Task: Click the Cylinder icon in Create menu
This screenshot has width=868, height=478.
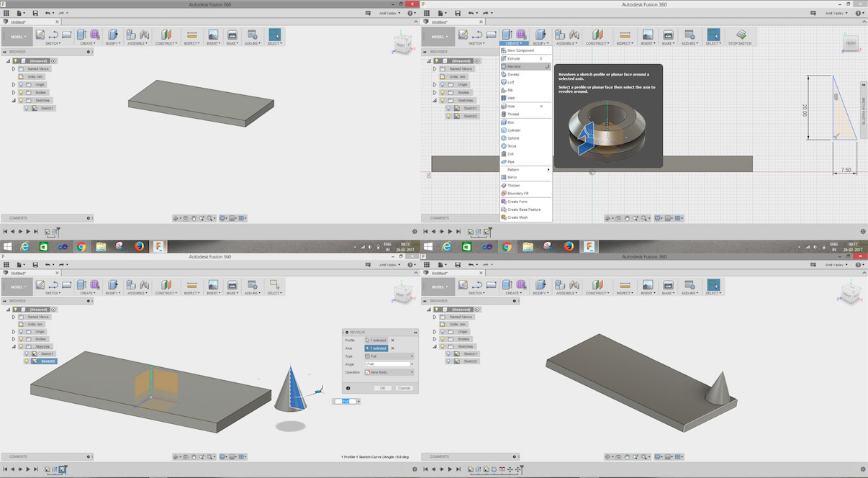Action: pyautogui.click(x=502, y=130)
